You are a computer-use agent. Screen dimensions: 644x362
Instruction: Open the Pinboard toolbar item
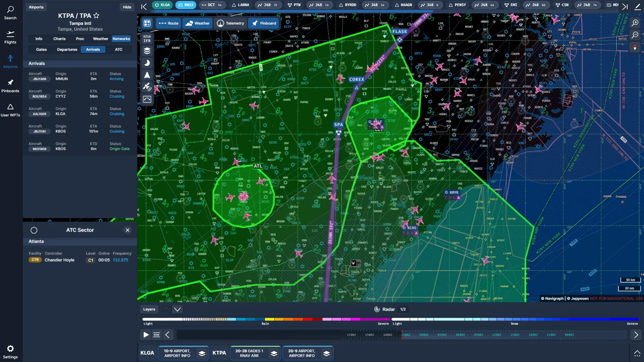264,23
